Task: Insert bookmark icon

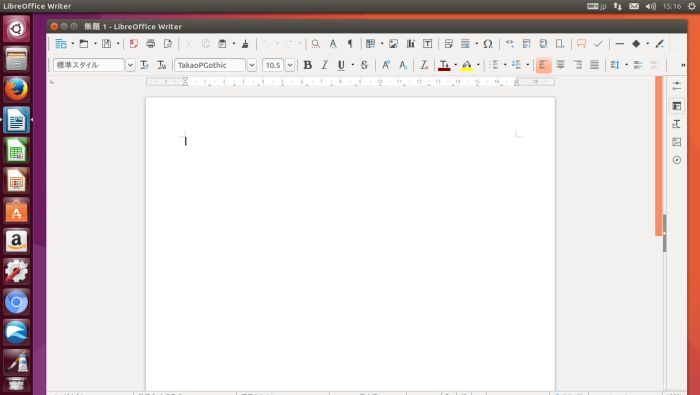Action: [560, 44]
